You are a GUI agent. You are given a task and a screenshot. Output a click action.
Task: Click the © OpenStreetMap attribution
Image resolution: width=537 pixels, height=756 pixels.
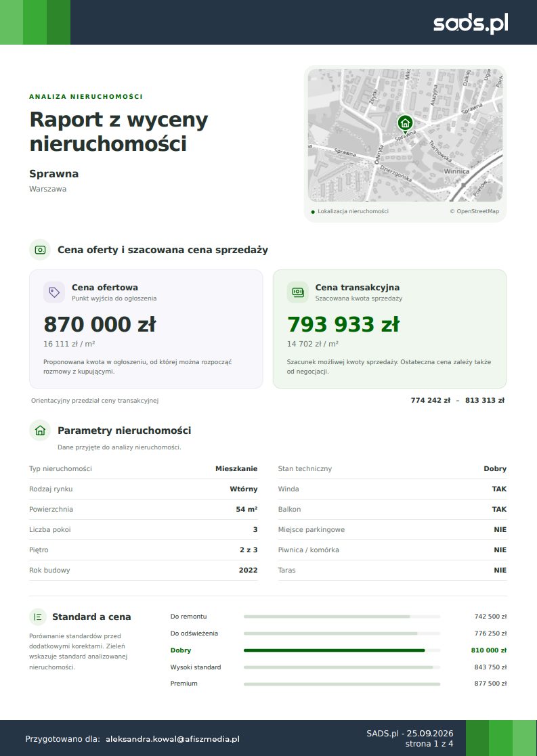click(x=474, y=211)
